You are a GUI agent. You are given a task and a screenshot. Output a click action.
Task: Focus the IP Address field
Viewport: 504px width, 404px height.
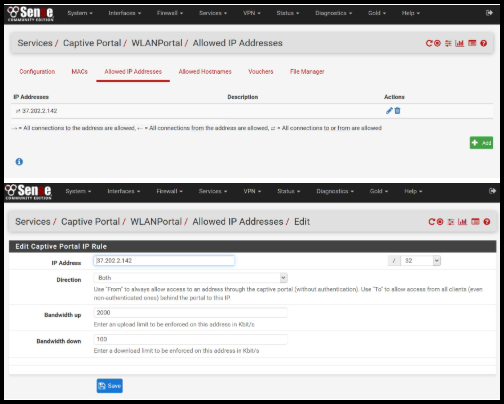(164, 261)
